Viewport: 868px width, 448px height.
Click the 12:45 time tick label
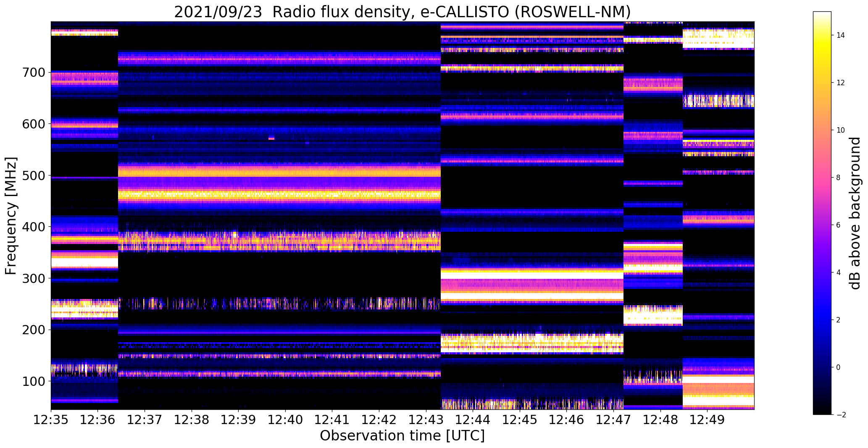click(520, 419)
